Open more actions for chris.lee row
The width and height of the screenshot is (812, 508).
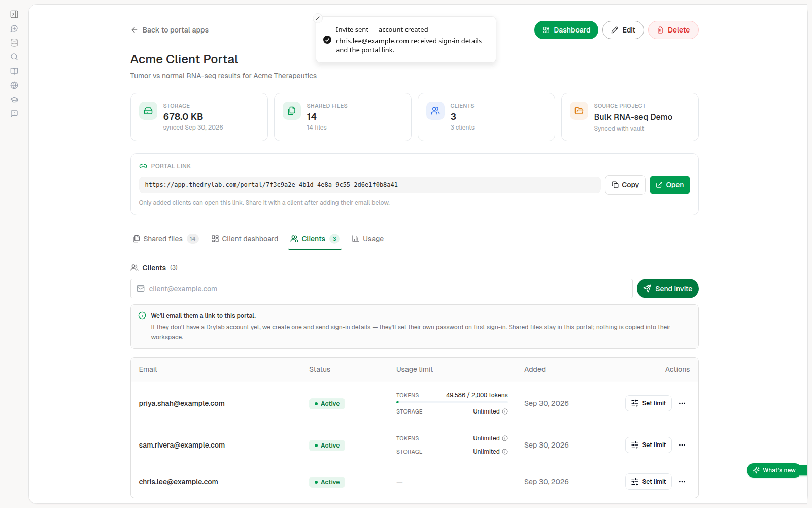coord(682,482)
